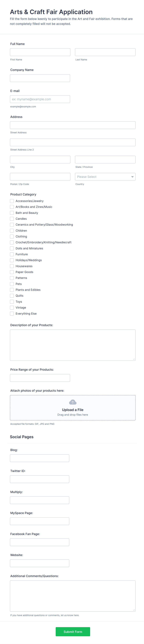
Task: Click the Street Address field
Action: (73, 125)
